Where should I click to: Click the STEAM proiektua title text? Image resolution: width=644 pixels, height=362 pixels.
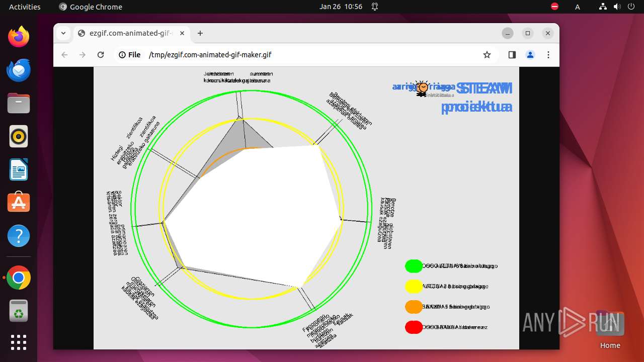pyautogui.click(x=477, y=98)
